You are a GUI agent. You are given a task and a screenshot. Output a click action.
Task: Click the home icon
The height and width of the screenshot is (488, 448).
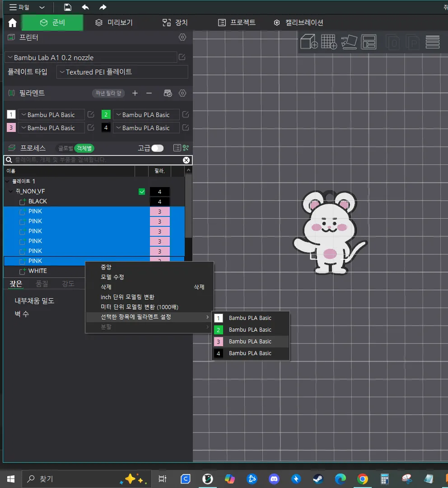click(x=13, y=23)
